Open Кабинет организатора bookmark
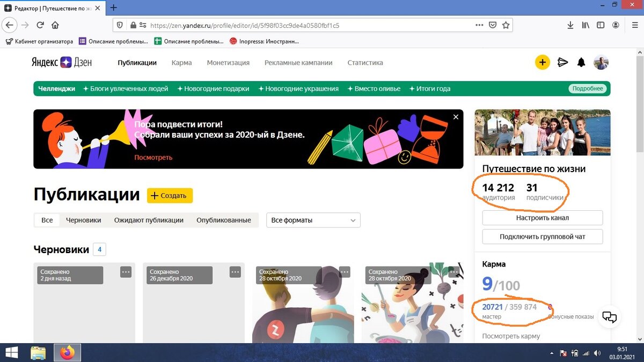Screen dimensions: 644x362 [39, 41]
